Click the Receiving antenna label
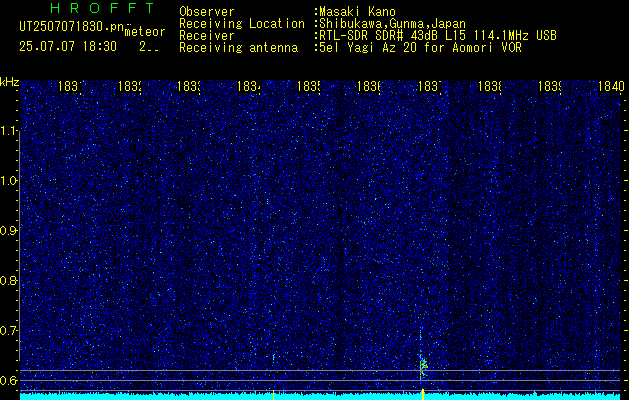 click(238, 48)
